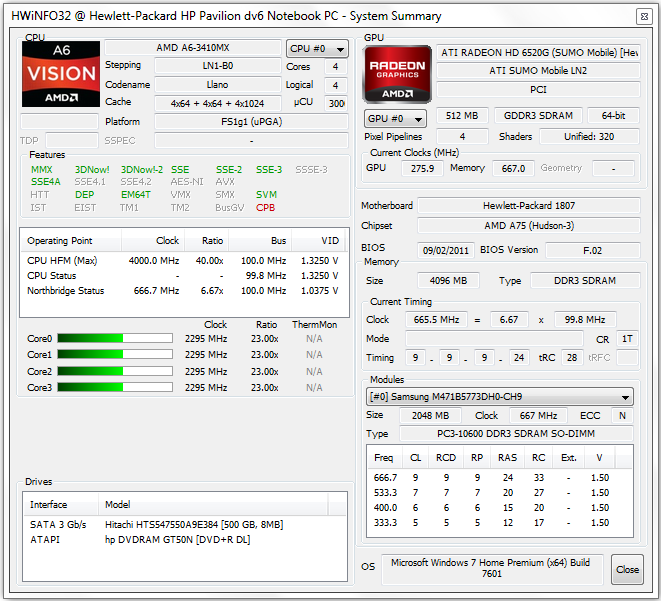Click the ATI SUMO Mobile LN2 field
Viewport: 661px width, 601px height.
(x=538, y=71)
